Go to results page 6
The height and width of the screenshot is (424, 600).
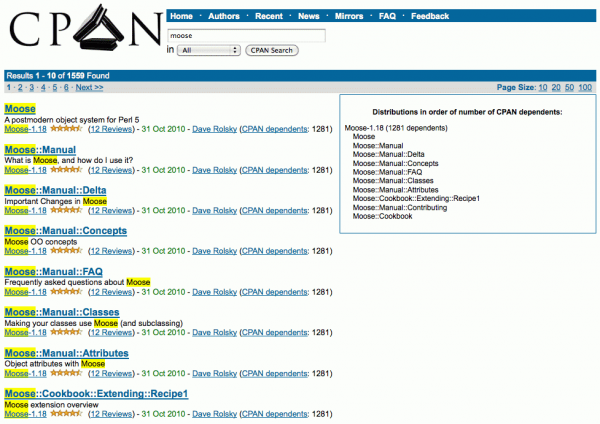(66, 87)
